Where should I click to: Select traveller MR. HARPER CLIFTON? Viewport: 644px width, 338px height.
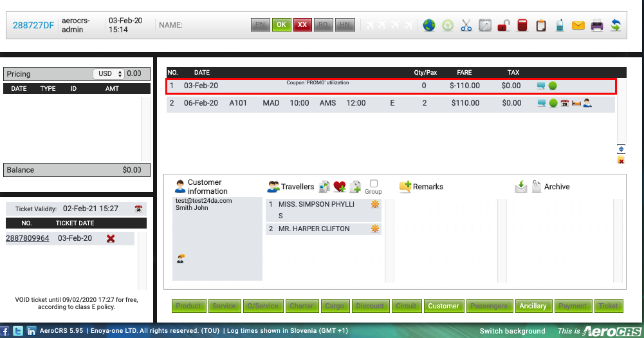pos(323,229)
